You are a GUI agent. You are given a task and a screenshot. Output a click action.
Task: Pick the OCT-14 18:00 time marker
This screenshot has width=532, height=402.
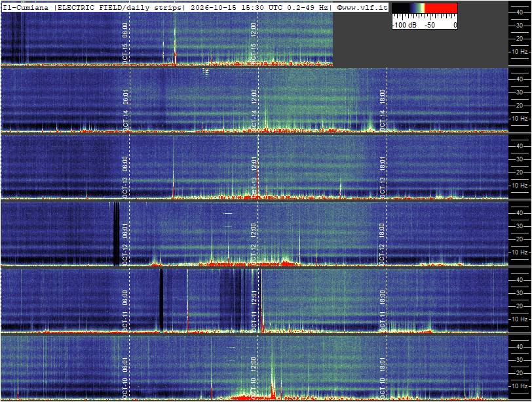(x=382, y=110)
